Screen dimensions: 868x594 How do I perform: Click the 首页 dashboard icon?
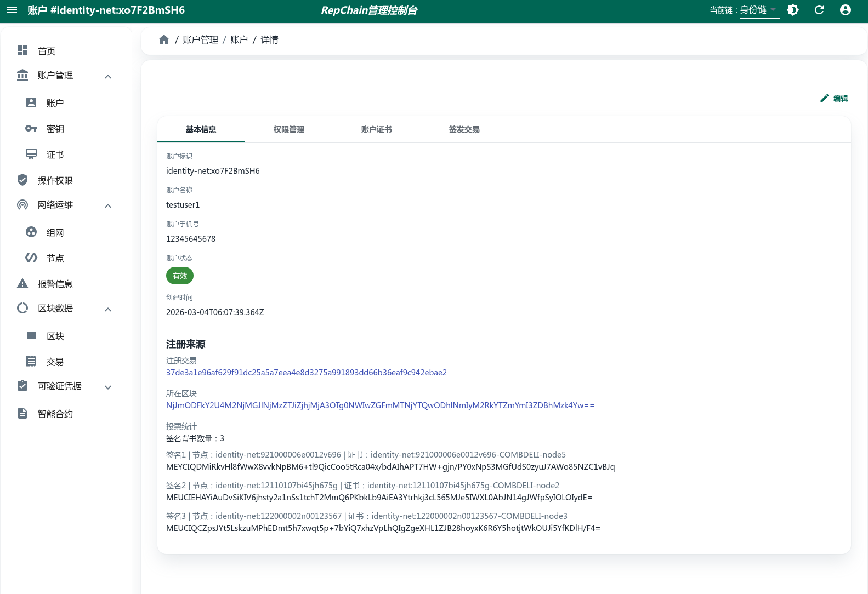point(22,50)
